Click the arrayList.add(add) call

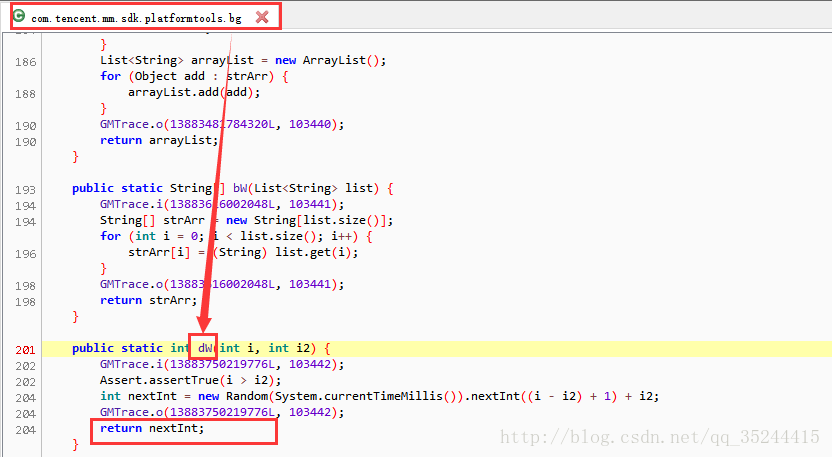pyautogui.click(x=193, y=92)
